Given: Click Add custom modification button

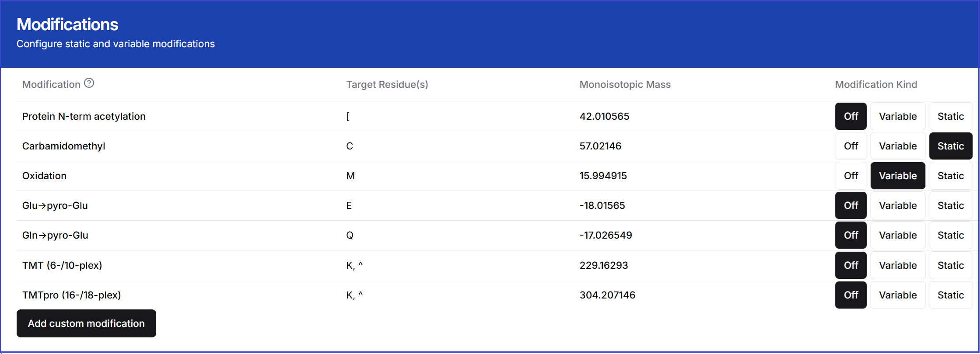Looking at the screenshot, I should (x=86, y=323).
